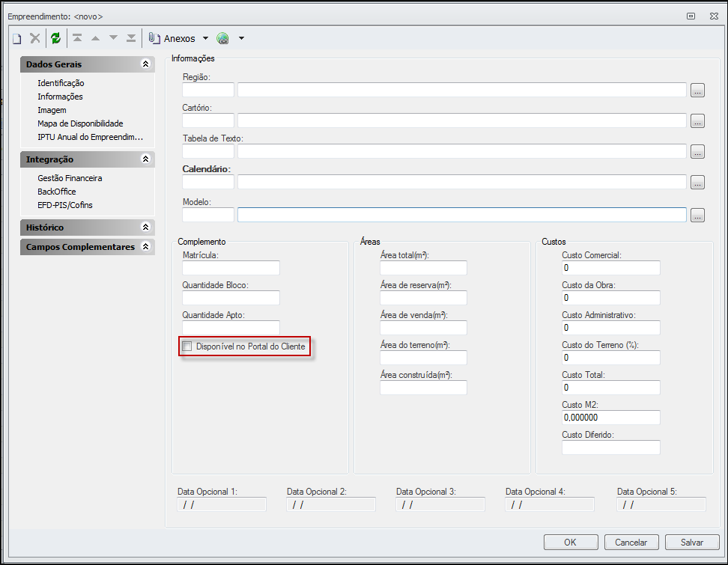Open dropdown arrow beside globe icon

click(241, 38)
